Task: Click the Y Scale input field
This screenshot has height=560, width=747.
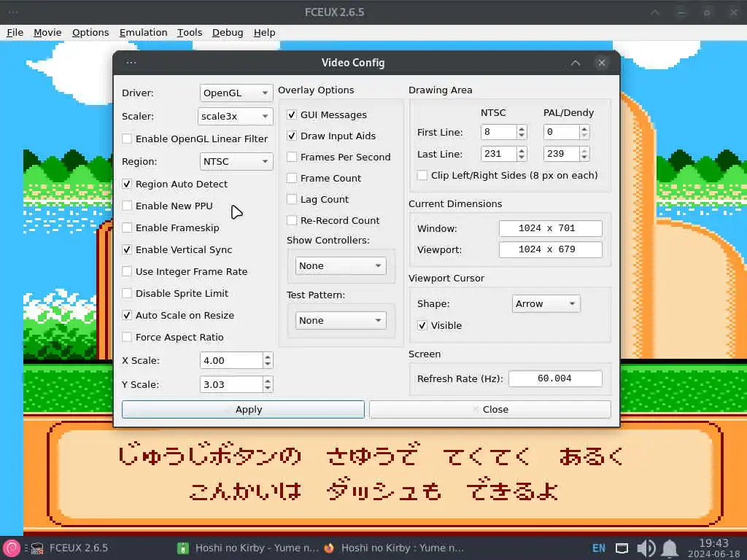Action: point(231,384)
